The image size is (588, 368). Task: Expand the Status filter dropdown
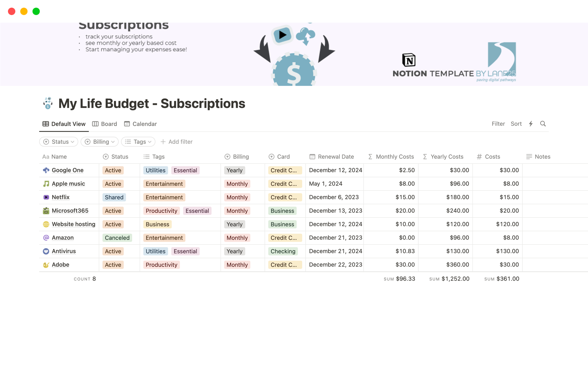[59, 141]
